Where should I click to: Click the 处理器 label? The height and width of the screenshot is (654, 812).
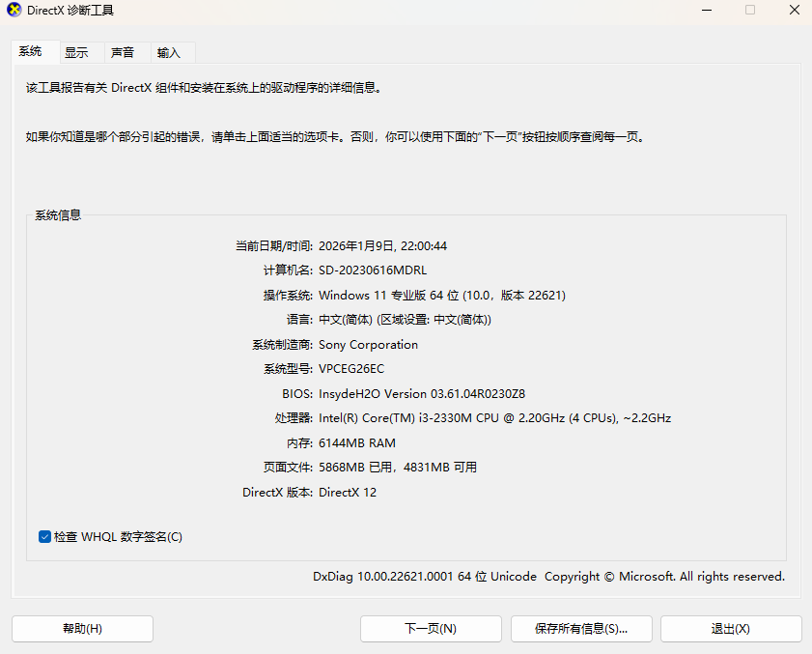tap(294, 418)
